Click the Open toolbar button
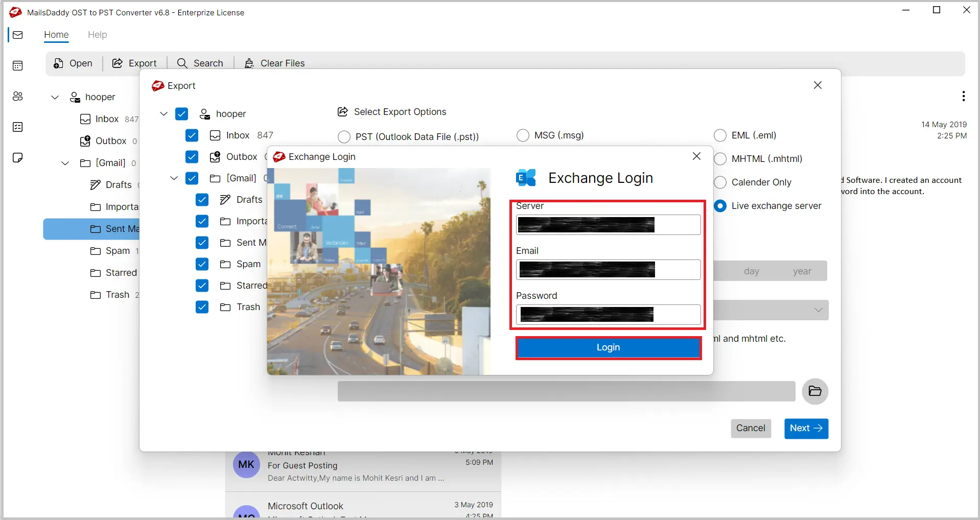The image size is (980, 520). pyautogui.click(x=73, y=63)
